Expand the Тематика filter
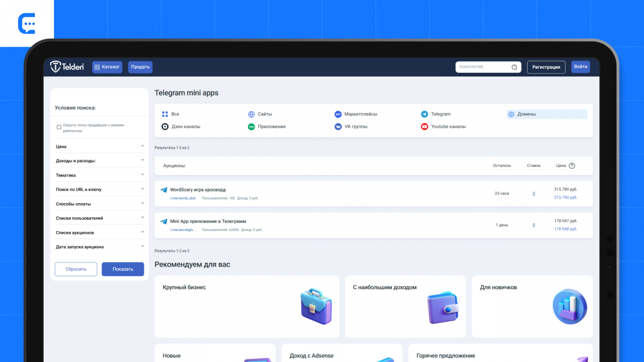 click(x=99, y=175)
